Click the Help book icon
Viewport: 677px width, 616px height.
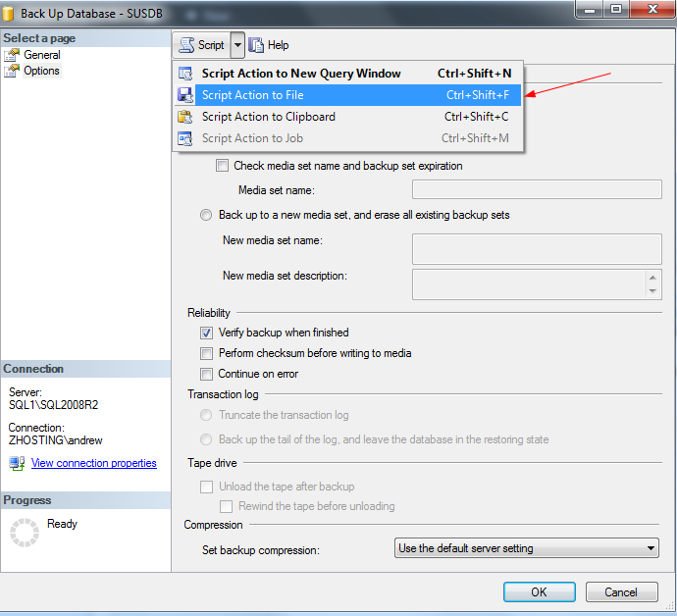click(x=256, y=45)
